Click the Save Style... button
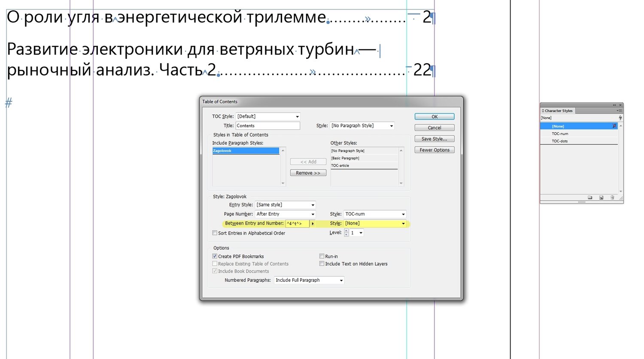 (x=434, y=139)
